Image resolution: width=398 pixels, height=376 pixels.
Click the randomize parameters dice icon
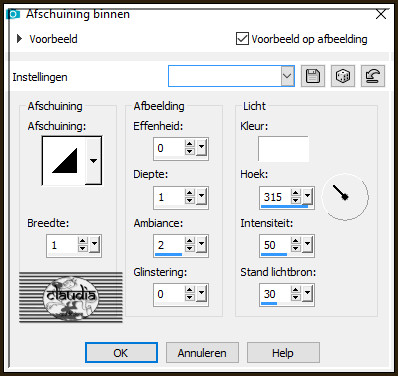coord(343,76)
